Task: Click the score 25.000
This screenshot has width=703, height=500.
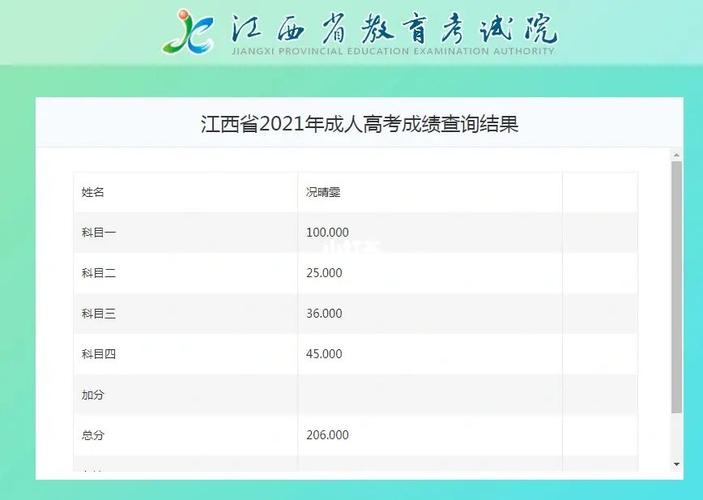Action: tap(324, 273)
